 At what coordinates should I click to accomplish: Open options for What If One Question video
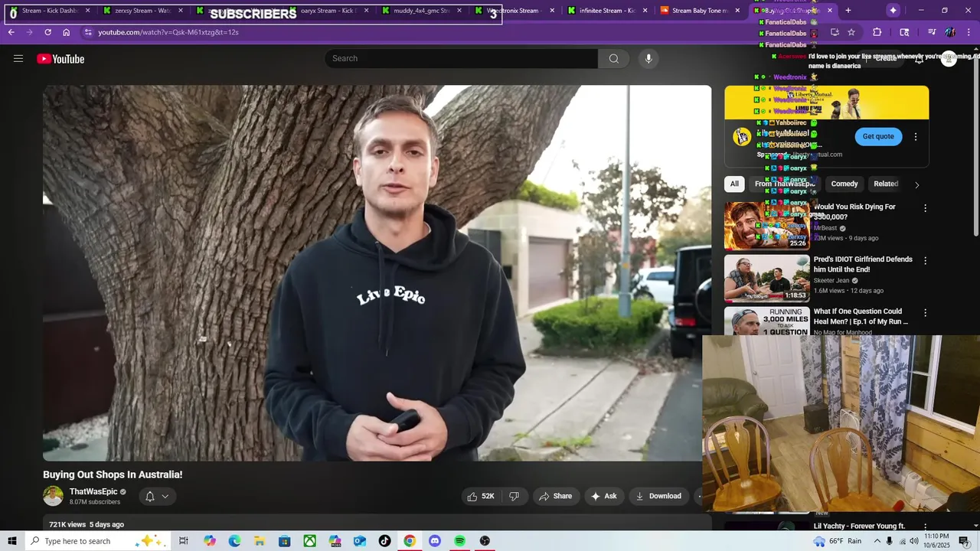pos(925,313)
